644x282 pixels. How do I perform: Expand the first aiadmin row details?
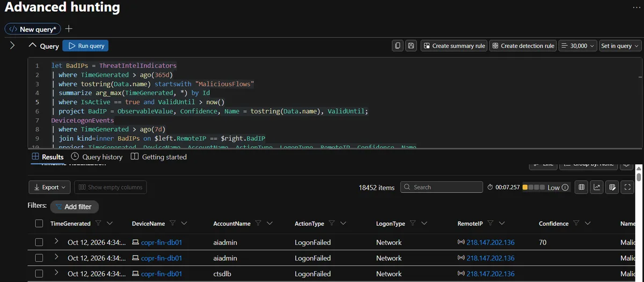click(x=56, y=242)
